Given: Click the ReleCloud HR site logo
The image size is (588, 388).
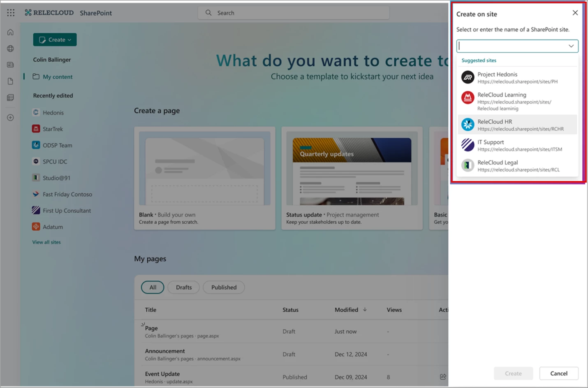Looking at the screenshot, I should coord(468,124).
